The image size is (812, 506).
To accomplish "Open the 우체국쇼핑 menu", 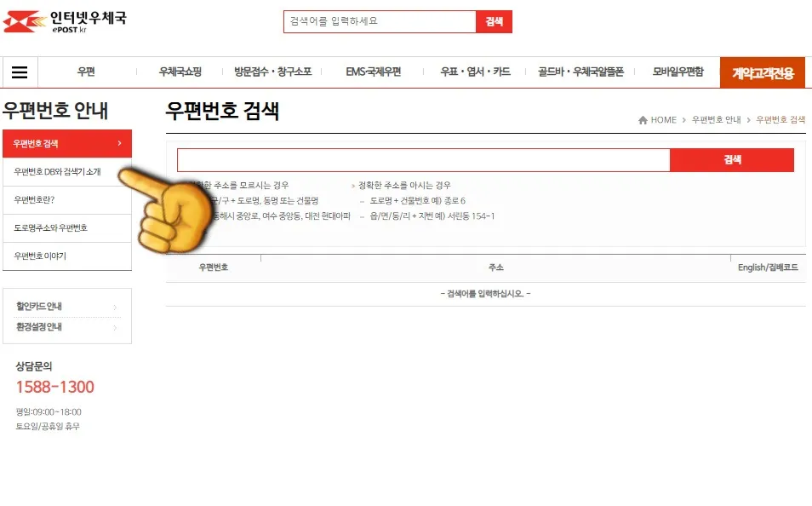I will tap(181, 72).
